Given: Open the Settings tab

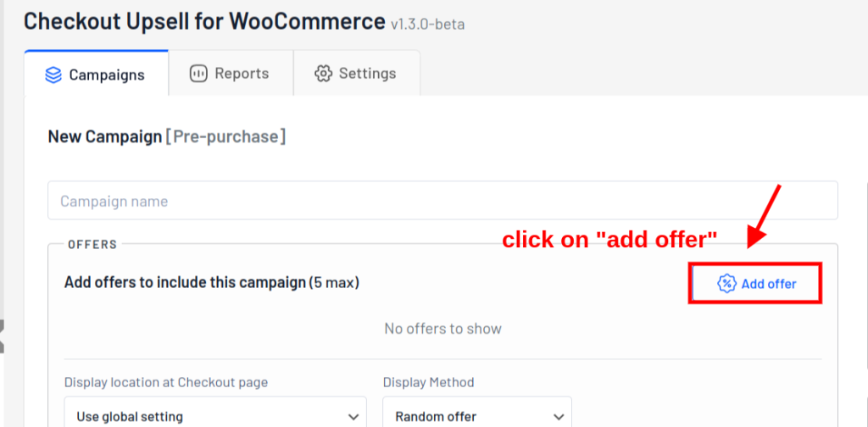Looking at the screenshot, I should [357, 74].
